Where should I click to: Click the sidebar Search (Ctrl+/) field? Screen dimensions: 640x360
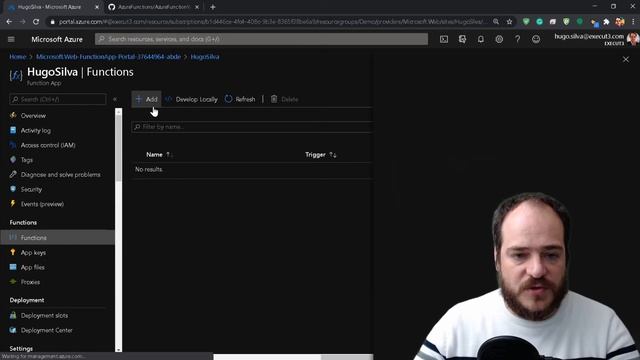coord(58,99)
